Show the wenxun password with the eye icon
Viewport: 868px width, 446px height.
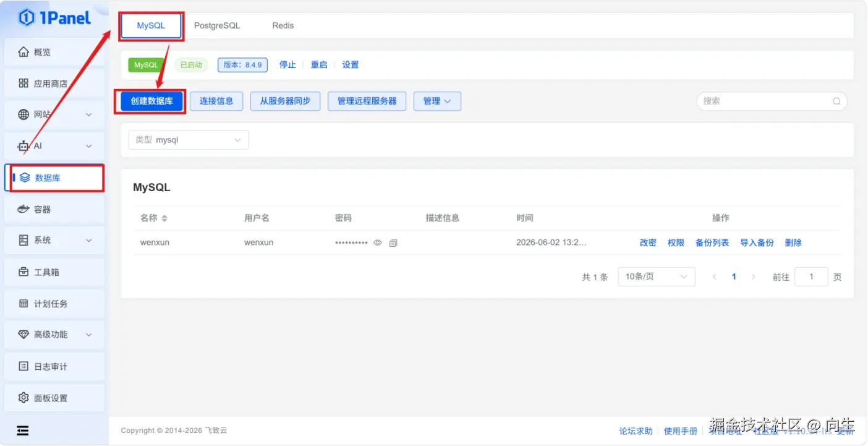pos(378,243)
